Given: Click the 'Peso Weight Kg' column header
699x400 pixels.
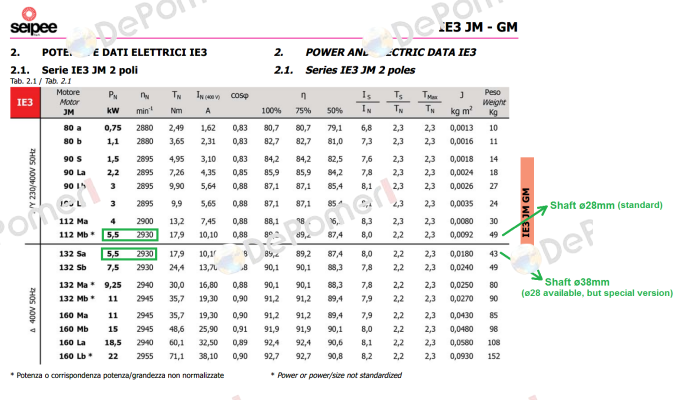Looking at the screenshot, I should (x=493, y=102).
